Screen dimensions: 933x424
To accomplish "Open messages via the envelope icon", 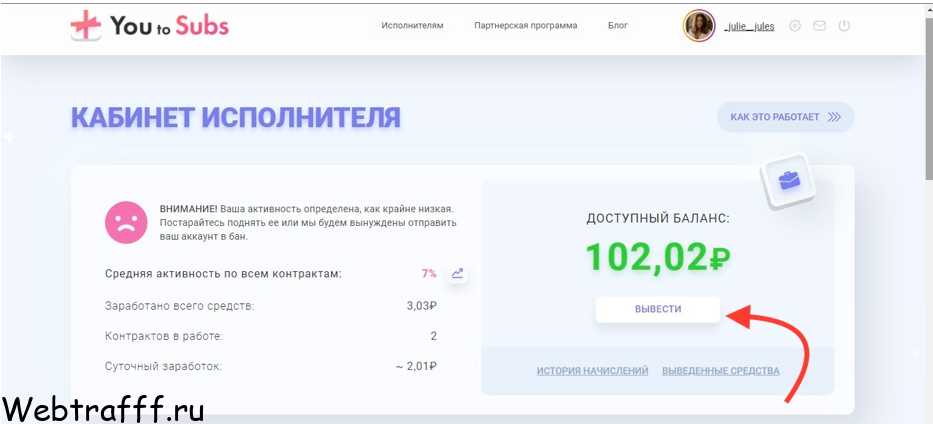I will 819,26.
